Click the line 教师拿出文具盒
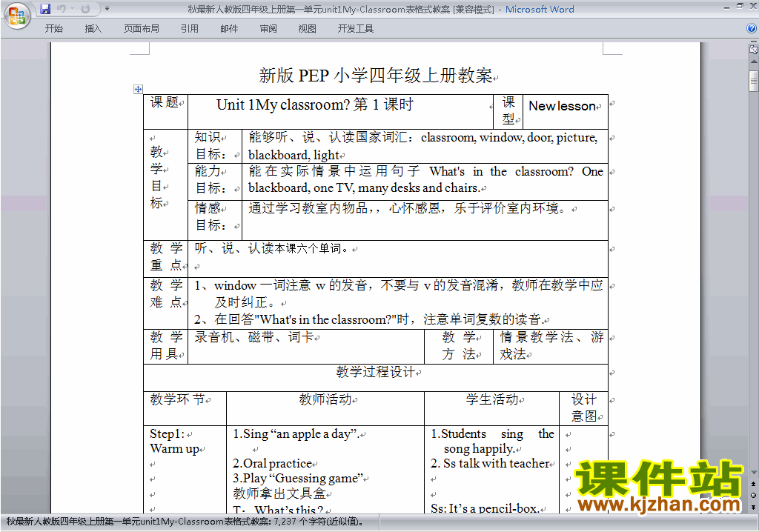The height and width of the screenshot is (532, 759). (279, 493)
